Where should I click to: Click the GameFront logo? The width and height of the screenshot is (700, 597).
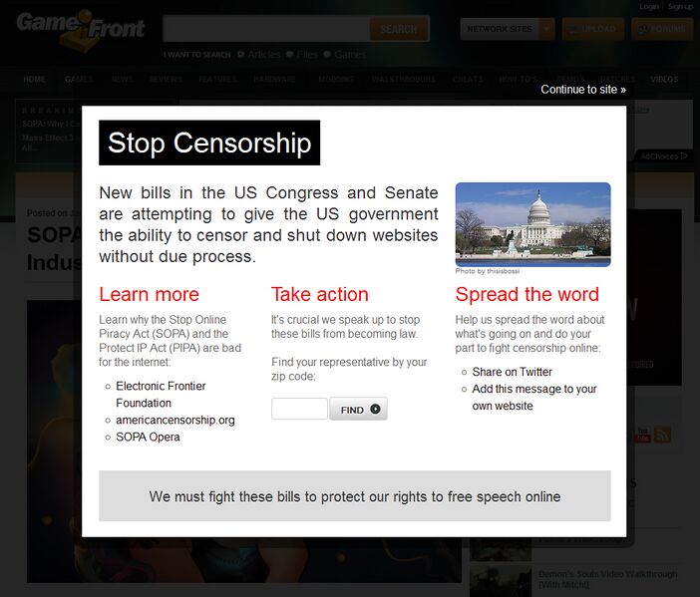81,29
